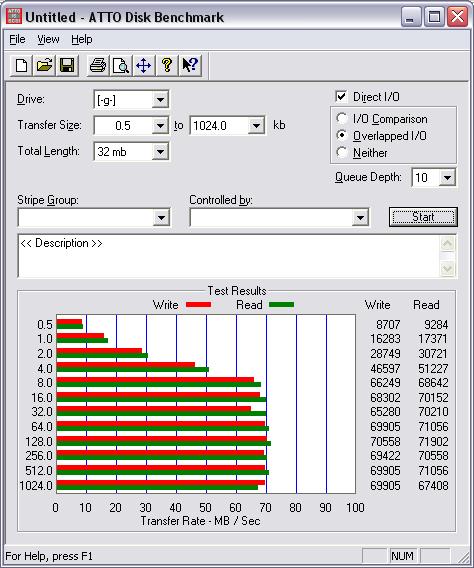
Task: Activate the context help arrow-question icon
Action: (190, 66)
